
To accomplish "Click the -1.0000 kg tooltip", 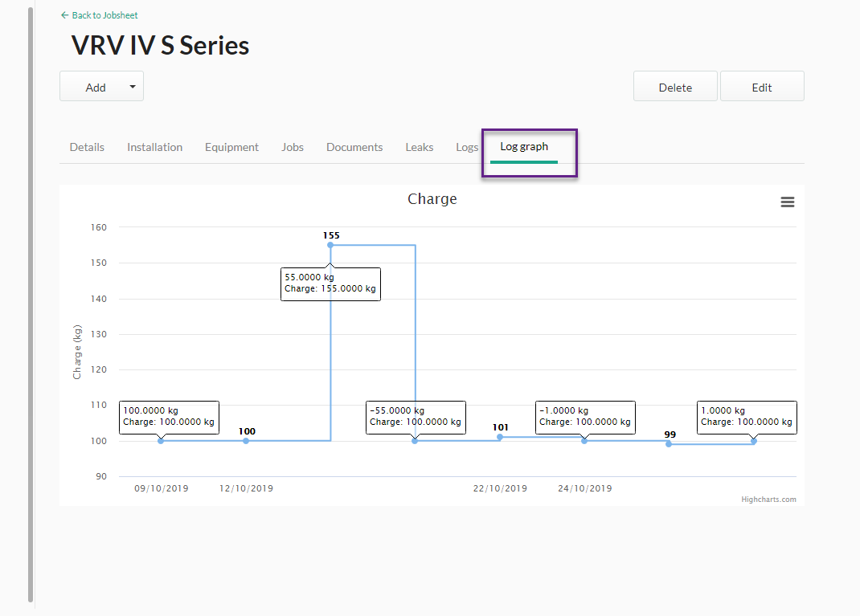I will (x=585, y=417).
